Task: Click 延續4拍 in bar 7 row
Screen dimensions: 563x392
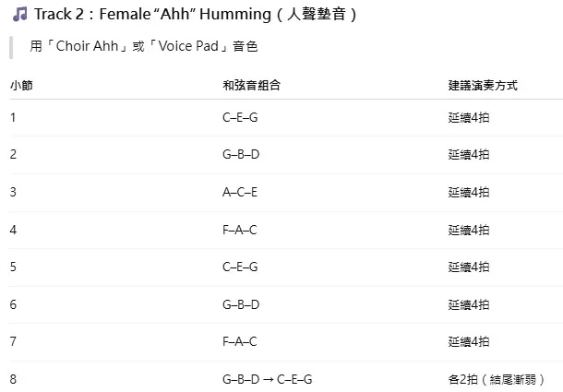Action: coord(469,341)
